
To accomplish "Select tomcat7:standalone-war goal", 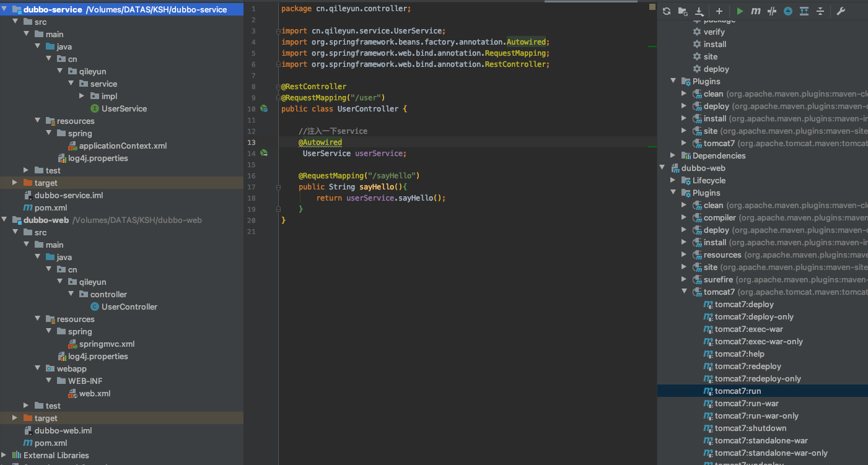I will pos(763,440).
